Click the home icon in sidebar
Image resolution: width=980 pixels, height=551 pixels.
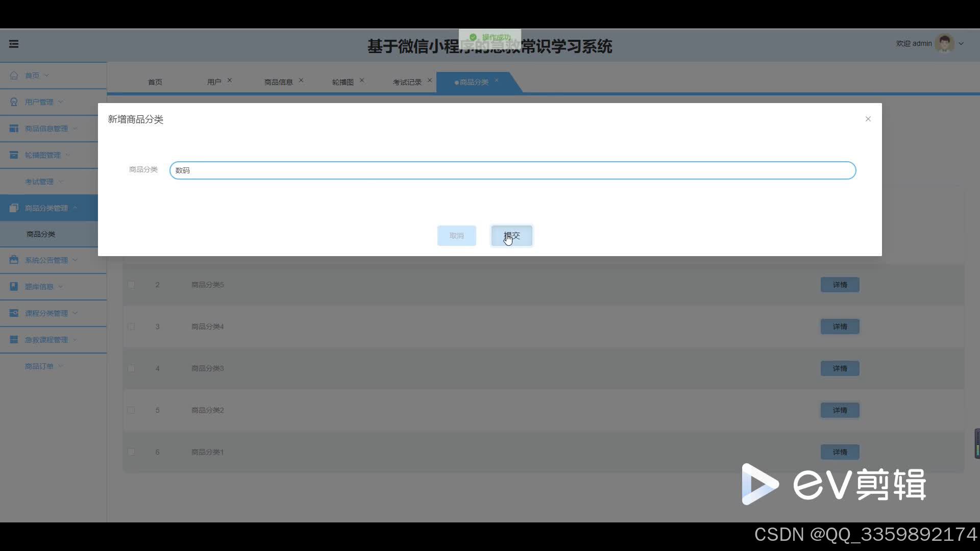[14, 76]
